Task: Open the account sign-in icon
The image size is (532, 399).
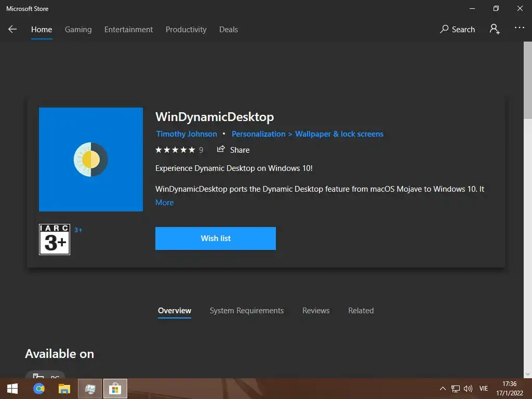Action: [x=495, y=29]
